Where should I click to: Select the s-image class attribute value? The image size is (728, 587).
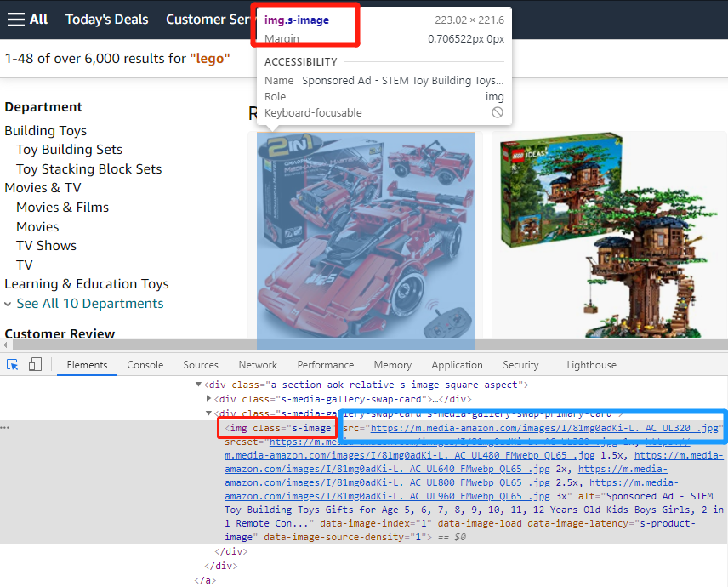[311, 428]
